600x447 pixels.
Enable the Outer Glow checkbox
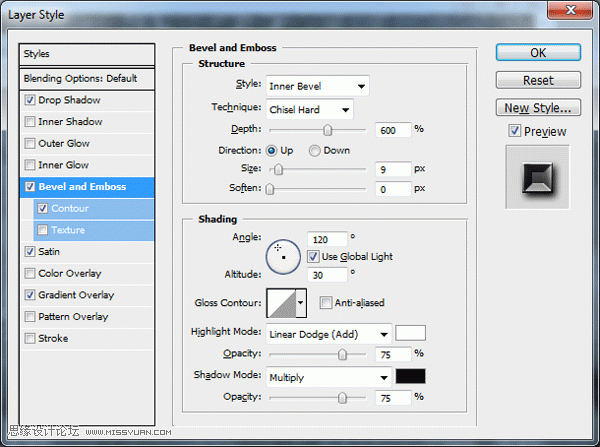click(30, 144)
